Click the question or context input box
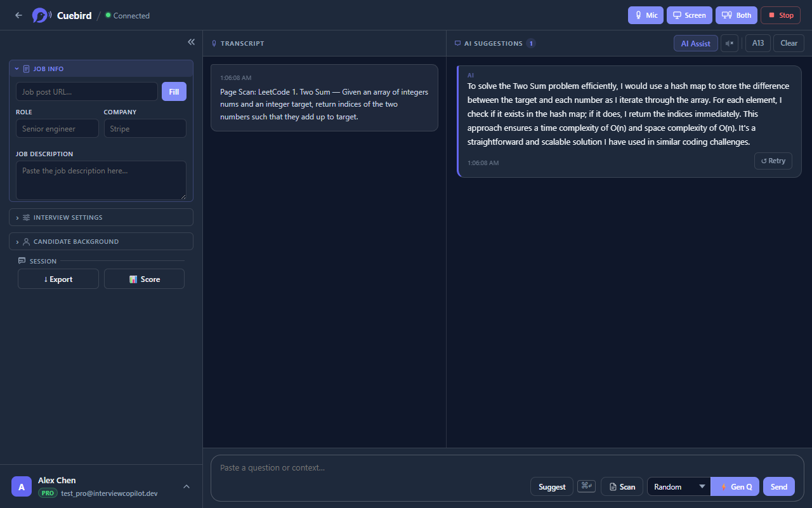The height and width of the screenshot is (508, 812). (507, 467)
